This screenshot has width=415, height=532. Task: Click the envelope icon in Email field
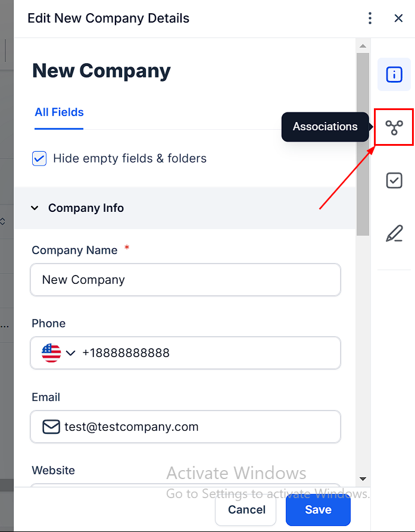(x=51, y=427)
